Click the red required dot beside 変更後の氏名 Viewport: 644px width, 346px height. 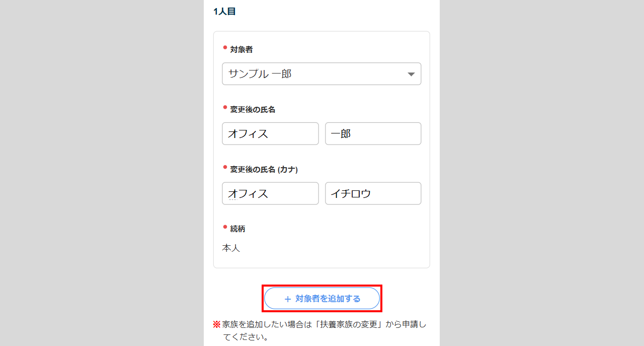click(225, 107)
